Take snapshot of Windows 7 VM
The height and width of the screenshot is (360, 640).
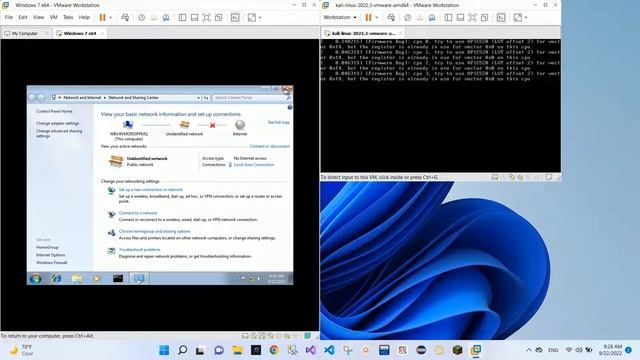[142, 17]
